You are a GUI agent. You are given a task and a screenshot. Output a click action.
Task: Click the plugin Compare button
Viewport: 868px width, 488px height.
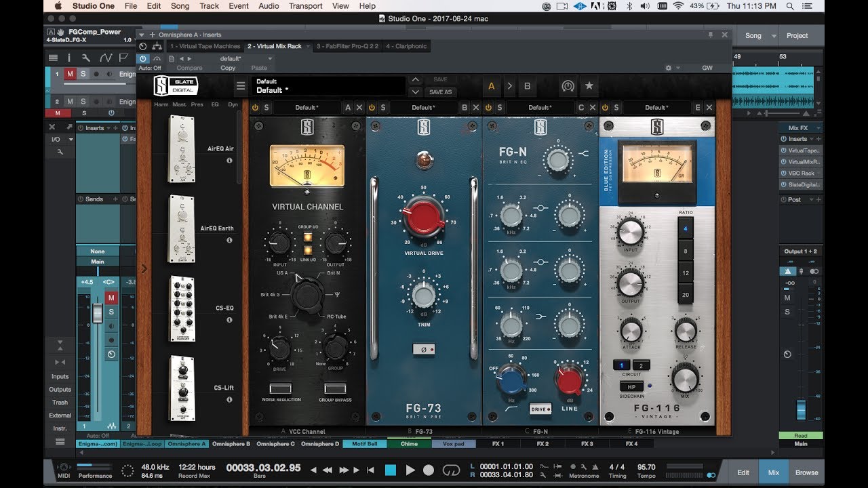tap(189, 68)
